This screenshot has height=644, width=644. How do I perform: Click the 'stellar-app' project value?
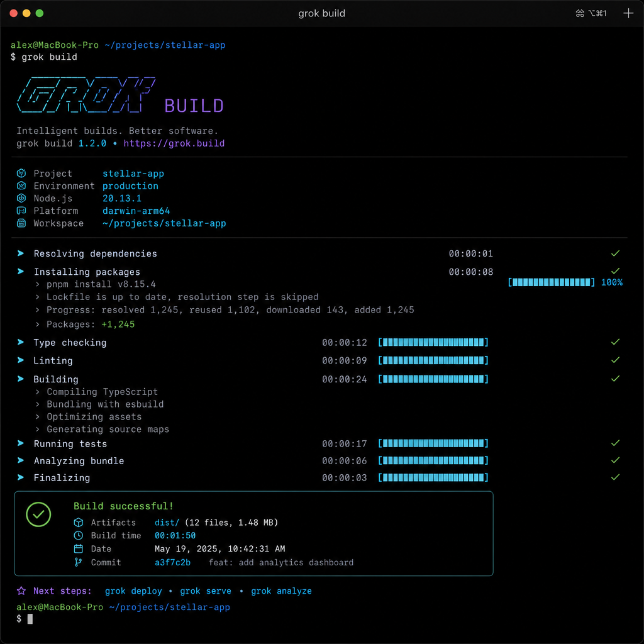pyautogui.click(x=133, y=174)
